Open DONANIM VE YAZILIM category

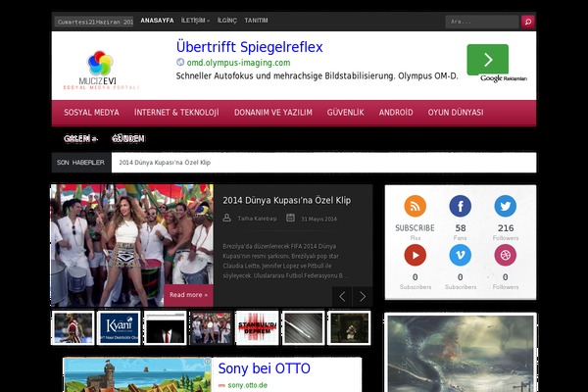click(x=273, y=112)
